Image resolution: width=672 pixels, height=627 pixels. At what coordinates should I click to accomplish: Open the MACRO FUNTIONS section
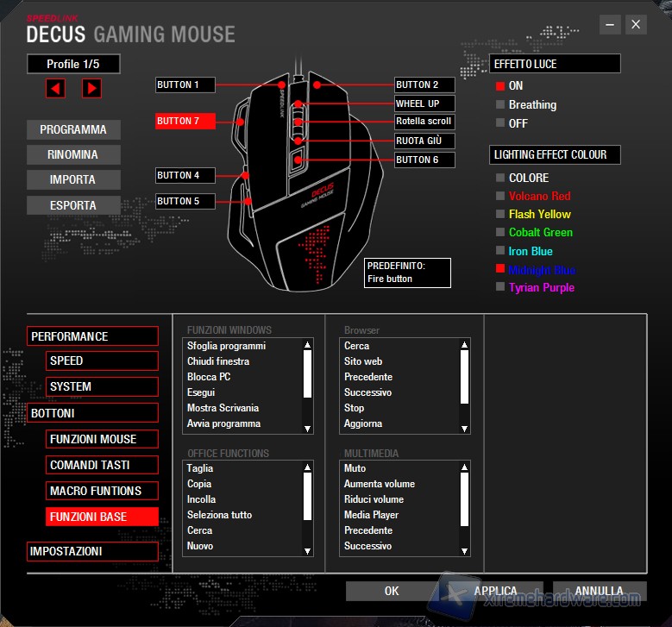[102, 491]
